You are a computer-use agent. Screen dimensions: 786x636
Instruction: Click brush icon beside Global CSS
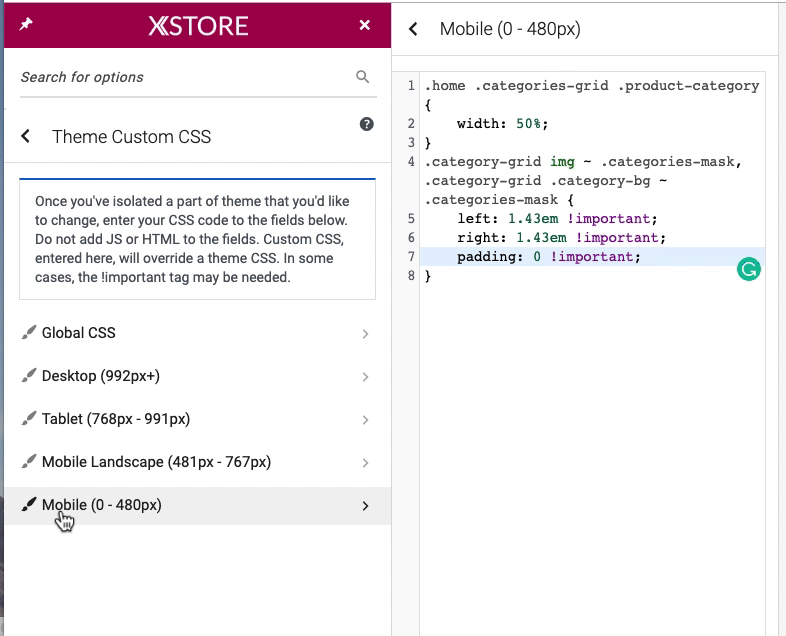28,333
